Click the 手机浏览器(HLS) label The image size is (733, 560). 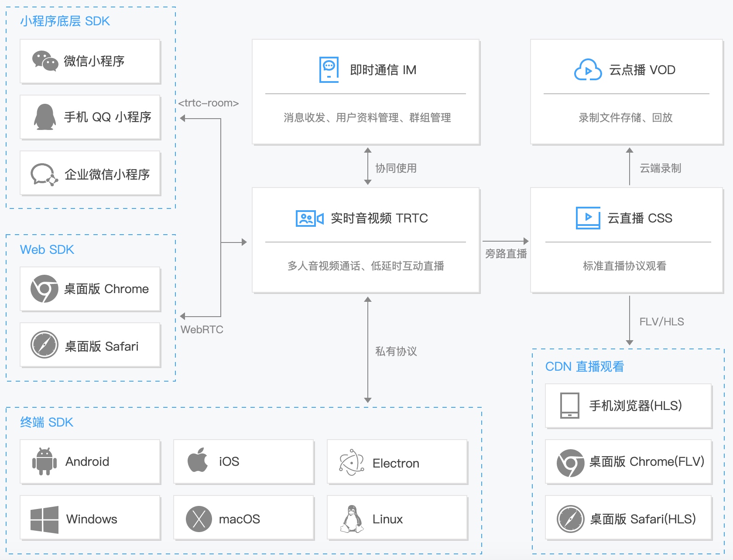click(635, 406)
